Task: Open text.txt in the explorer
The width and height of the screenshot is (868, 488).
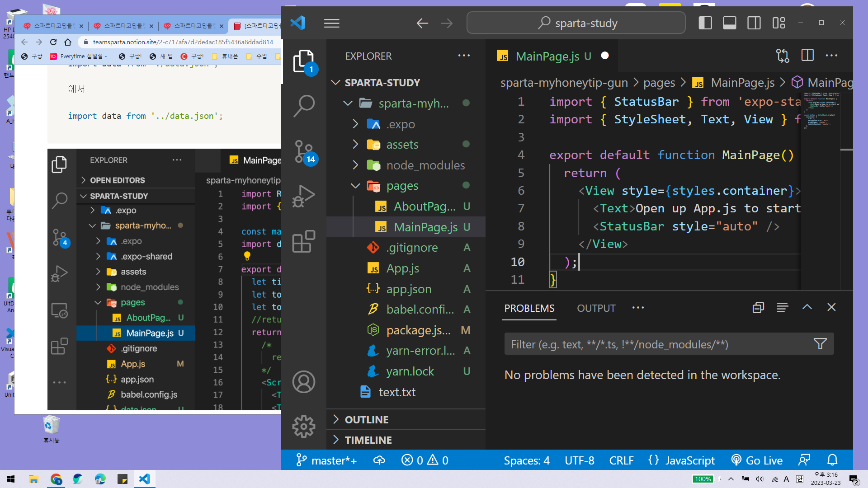Action: click(406, 392)
